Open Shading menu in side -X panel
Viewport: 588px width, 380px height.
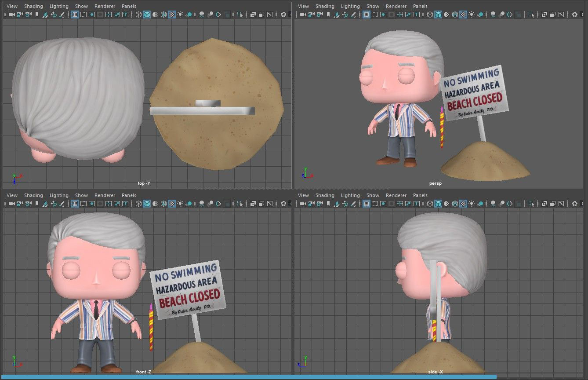(325, 195)
